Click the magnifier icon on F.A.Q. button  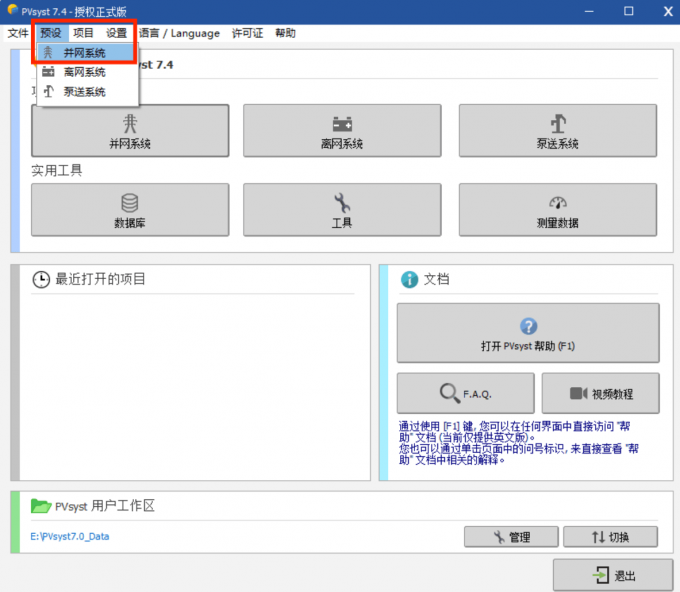click(x=450, y=393)
